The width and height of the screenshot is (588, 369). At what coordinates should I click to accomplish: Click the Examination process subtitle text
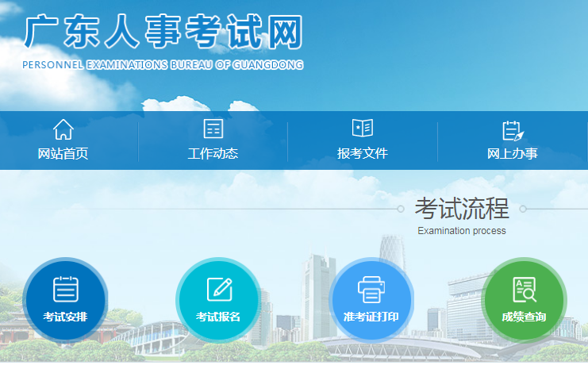(461, 231)
